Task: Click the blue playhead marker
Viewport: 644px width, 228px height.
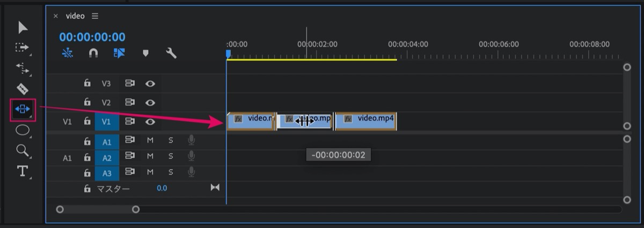Action: point(228,54)
